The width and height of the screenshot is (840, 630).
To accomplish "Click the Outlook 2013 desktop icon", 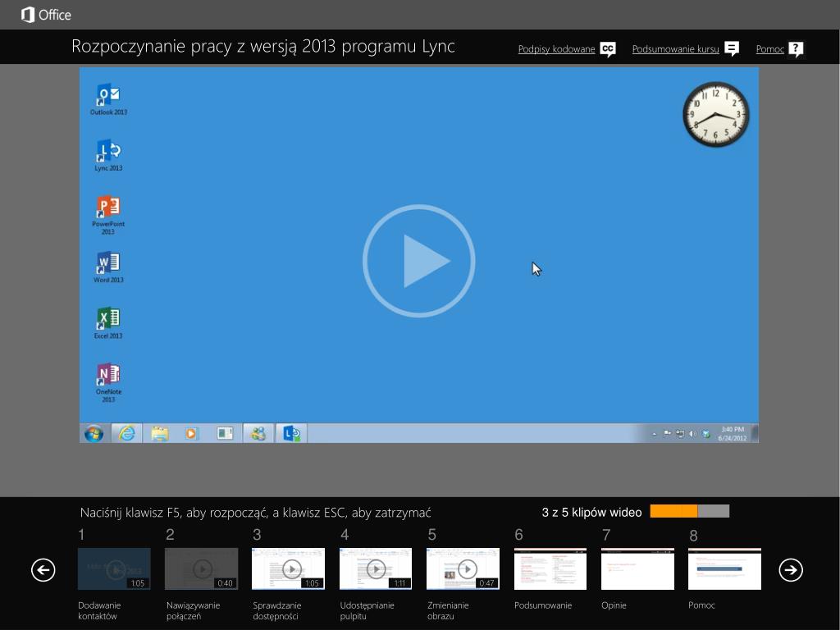I will (108, 99).
